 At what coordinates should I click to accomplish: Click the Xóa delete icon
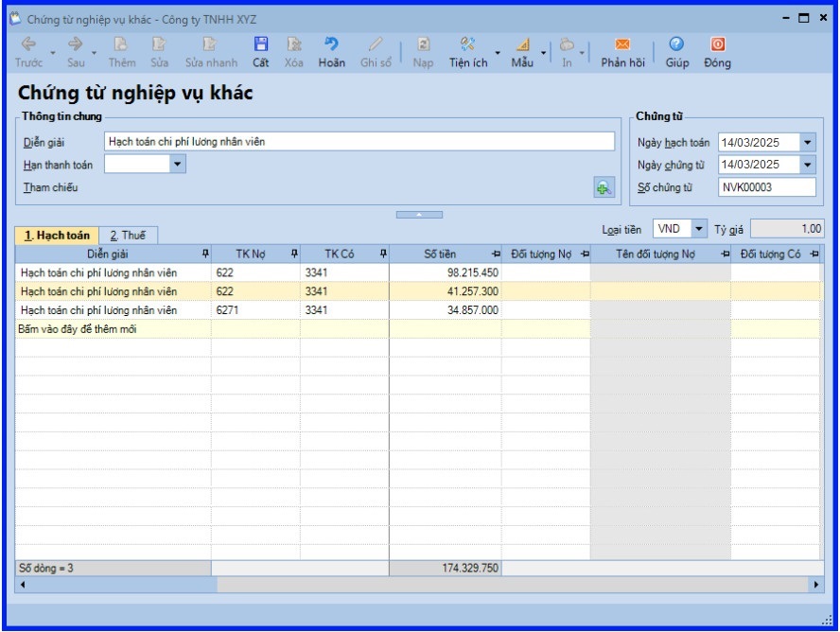pyautogui.click(x=293, y=44)
